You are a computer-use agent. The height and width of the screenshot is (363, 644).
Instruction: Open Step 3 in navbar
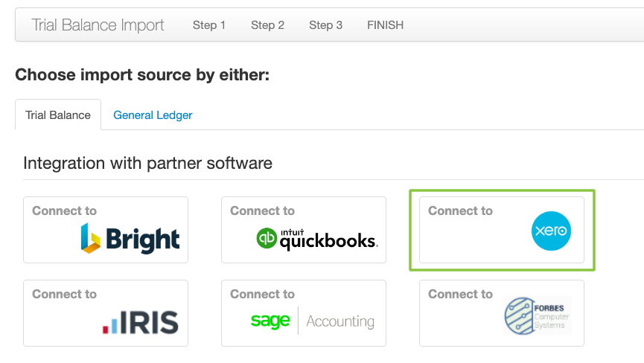(x=325, y=25)
